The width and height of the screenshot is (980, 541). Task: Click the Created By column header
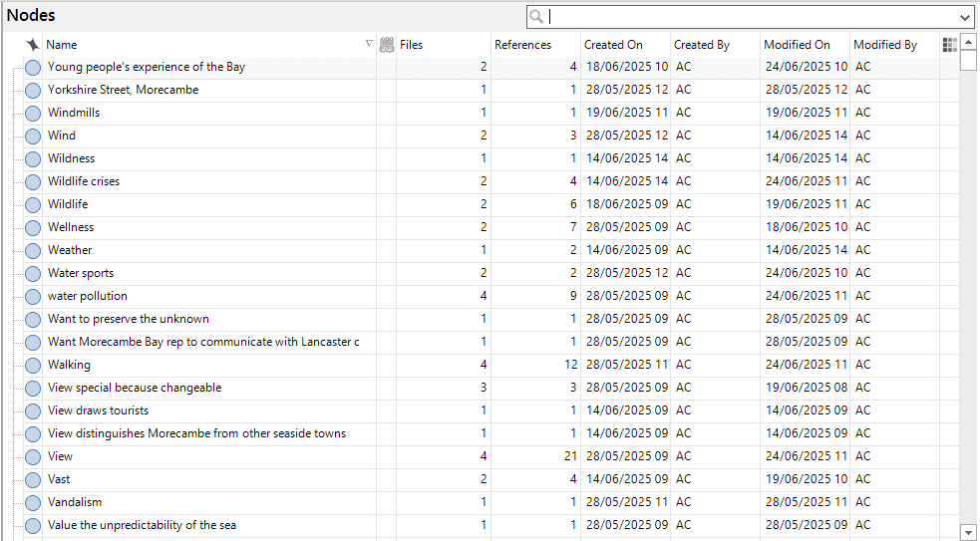pyautogui.click(x=702, y=45)
